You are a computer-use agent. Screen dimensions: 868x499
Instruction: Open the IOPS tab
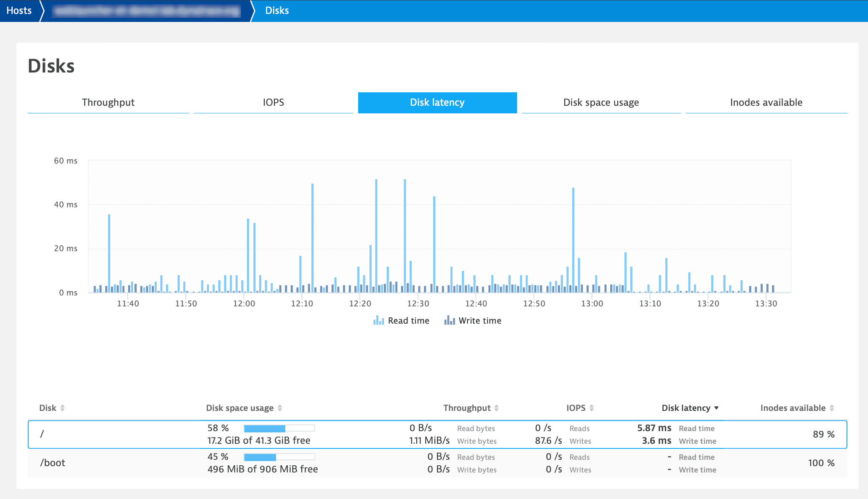pos(273,102)
